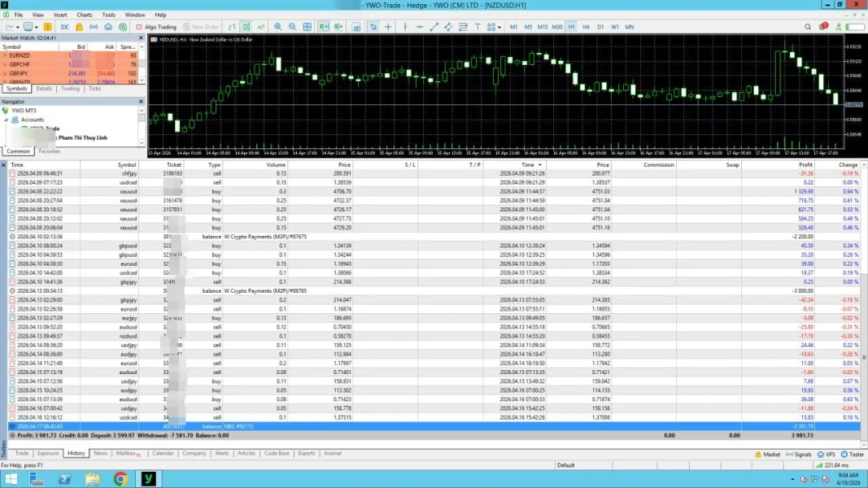The height and width of the screenshot is (488, 868).
Task: Set timeframe to M30
Action: (x=557, y=27)
